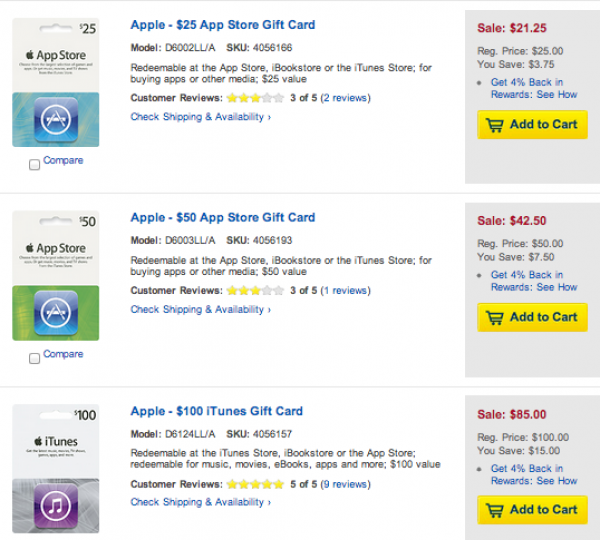This screenshot has height=540, width=600.
Task: Open 'Apple - $25 App Store Gift Card' title
Action: [x=222, y=24]
